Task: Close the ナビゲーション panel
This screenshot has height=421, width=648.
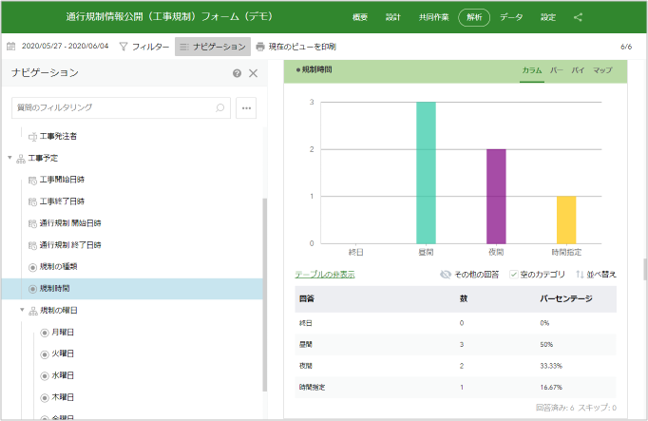Action: point(253,73)
